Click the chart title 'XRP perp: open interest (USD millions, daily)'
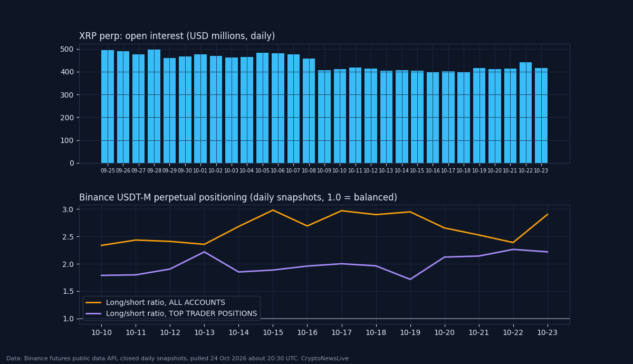Screen dimensions: 633x364 point(177,36)
